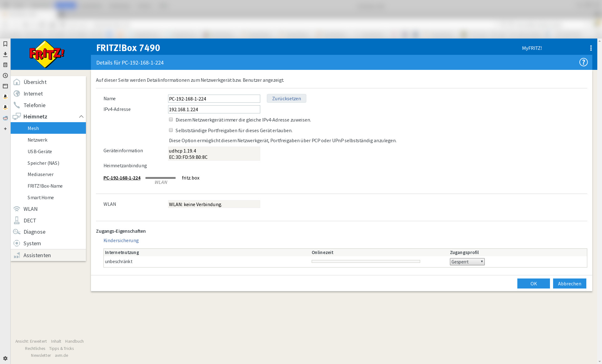Open the Telefonie menu
The width and height of the screenshot is (602, 364).
click(48, 105)
